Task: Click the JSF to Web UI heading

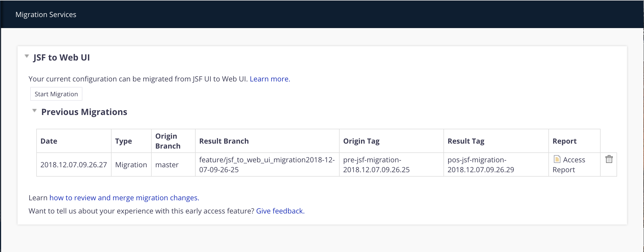Action: point(62,57)
